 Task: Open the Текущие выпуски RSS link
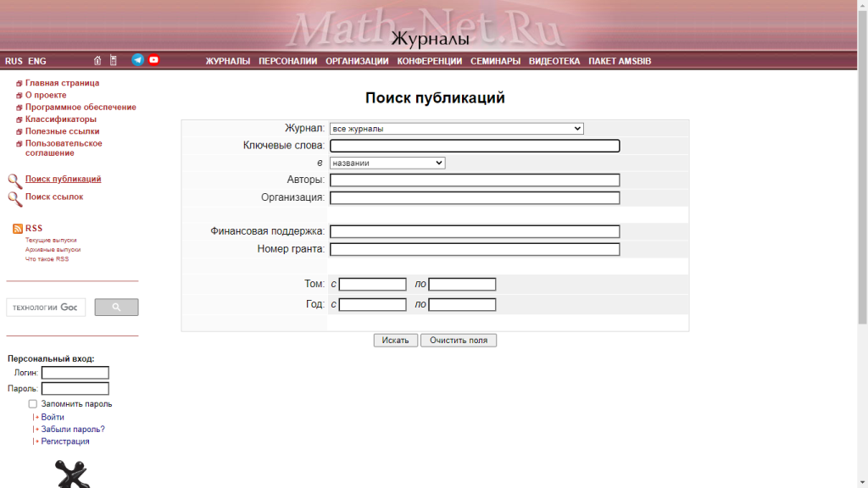pos(51,240)
